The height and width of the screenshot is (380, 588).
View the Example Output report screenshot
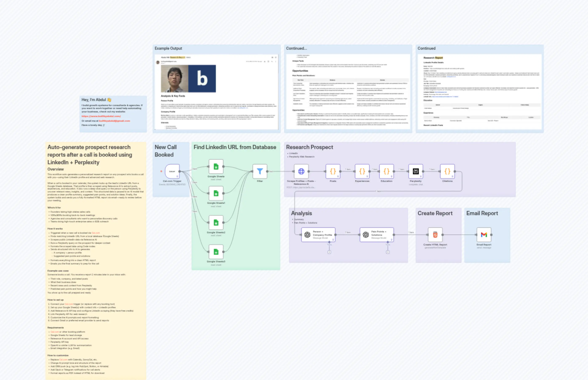tap(217, 91)
